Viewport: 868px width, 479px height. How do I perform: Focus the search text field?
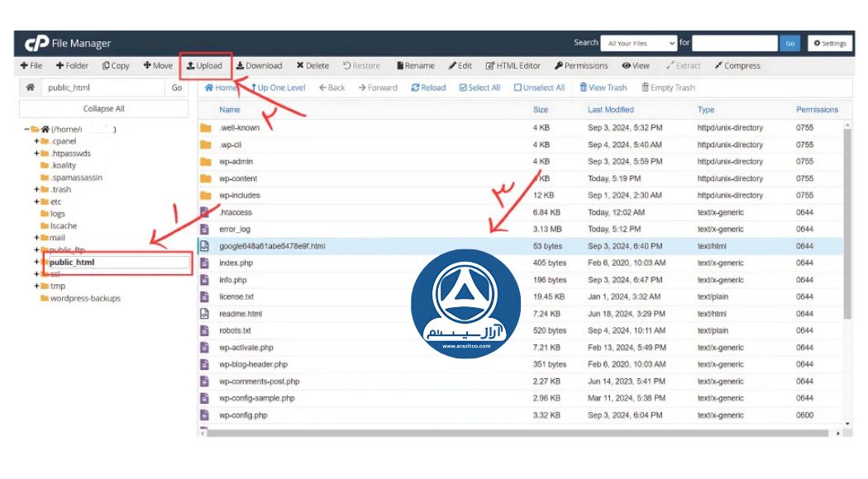(735, 43)
